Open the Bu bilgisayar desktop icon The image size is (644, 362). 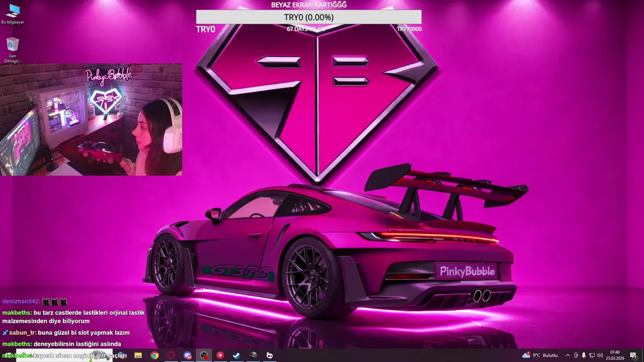[13, 14]
